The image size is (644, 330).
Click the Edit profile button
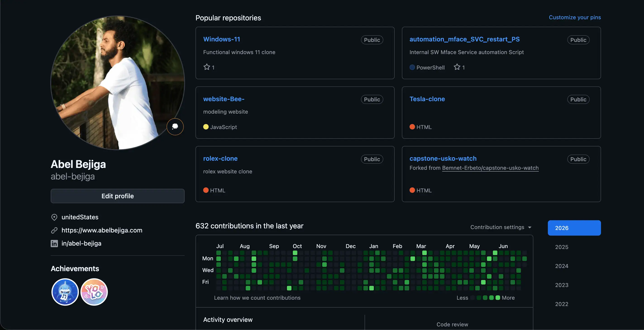tap(117, 196)
